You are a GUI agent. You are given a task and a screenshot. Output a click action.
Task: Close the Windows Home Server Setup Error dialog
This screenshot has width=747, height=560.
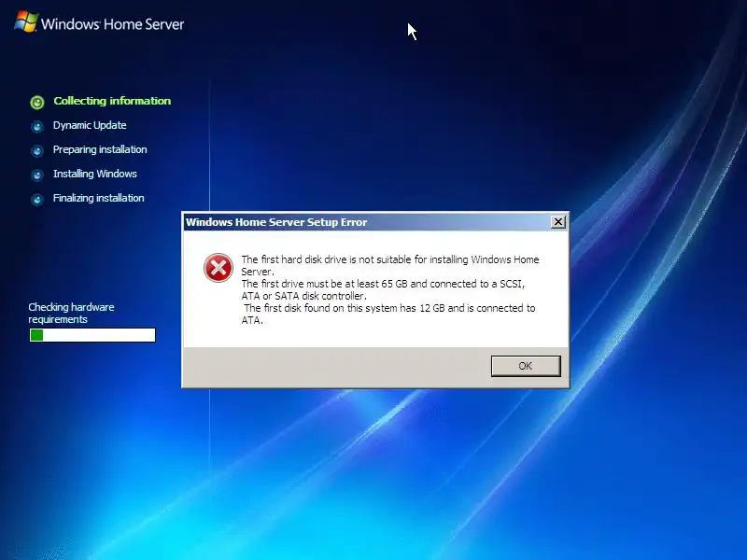557,222
